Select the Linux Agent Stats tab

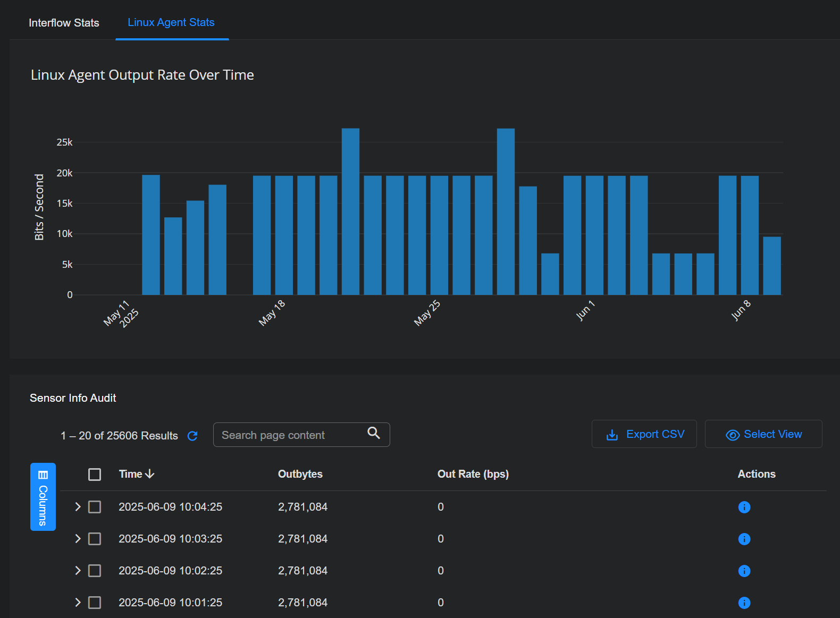click(x=171, y=22)
